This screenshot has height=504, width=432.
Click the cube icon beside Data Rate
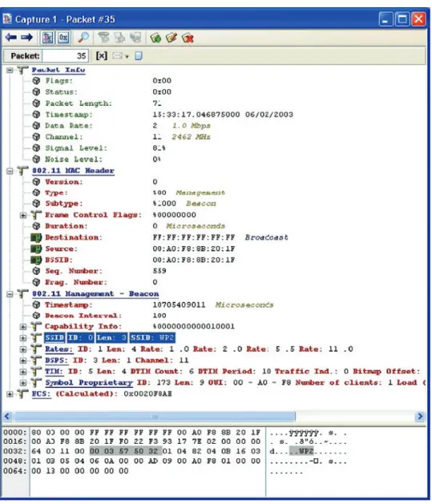point(36,126)
